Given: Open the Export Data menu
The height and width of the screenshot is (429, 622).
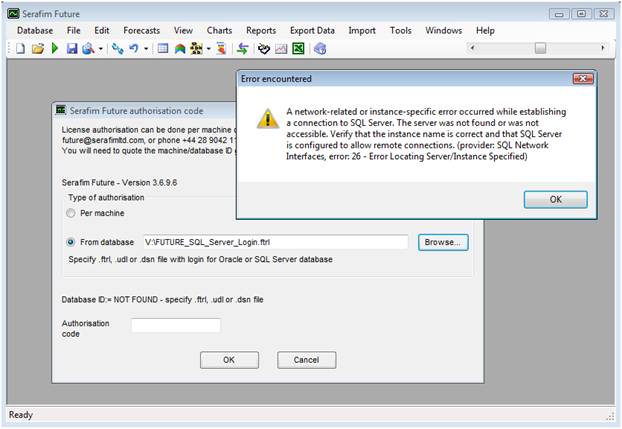Looking at the screenshot, I should (312, 31).
